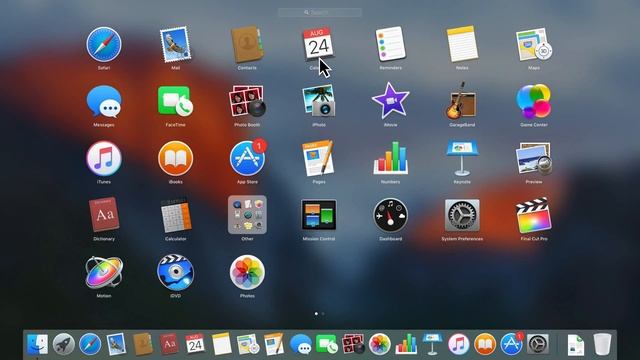The width and height of the screenshot is (640, 360).
Task: Select the first Launchpad page dot
Action: click(x=316, y=313)
